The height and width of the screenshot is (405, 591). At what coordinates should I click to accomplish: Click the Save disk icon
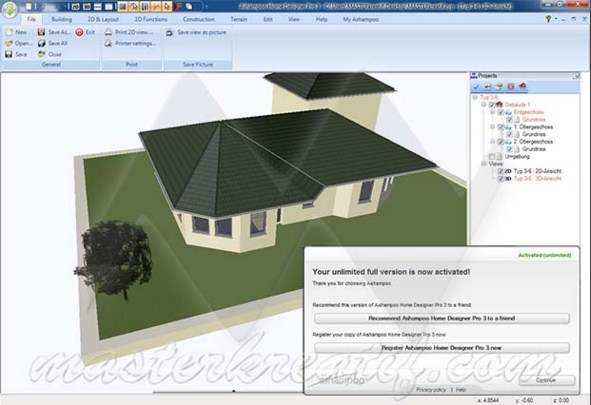9,54
